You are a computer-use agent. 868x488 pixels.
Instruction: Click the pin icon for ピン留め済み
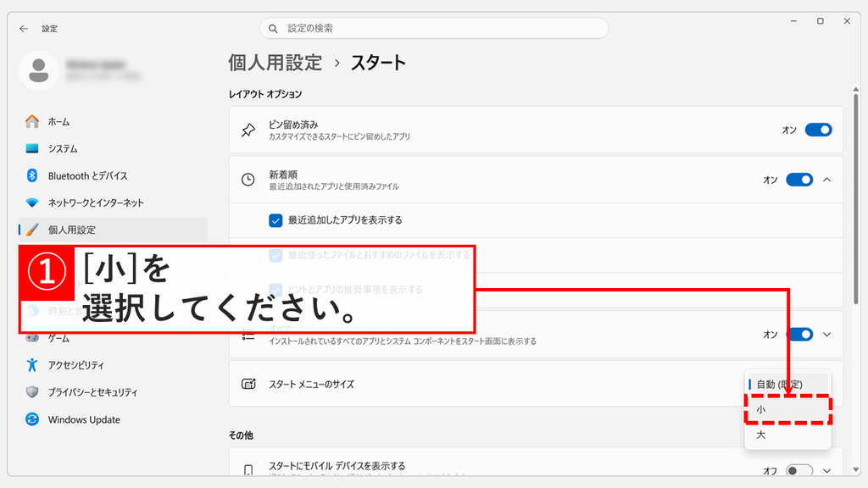[x=248, y=130]
